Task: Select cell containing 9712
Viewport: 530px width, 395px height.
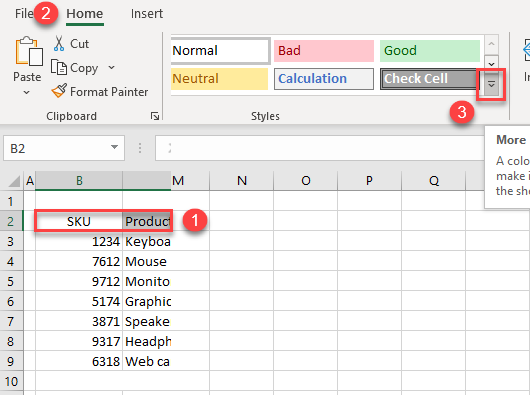Action: click(x=79, y=281)
